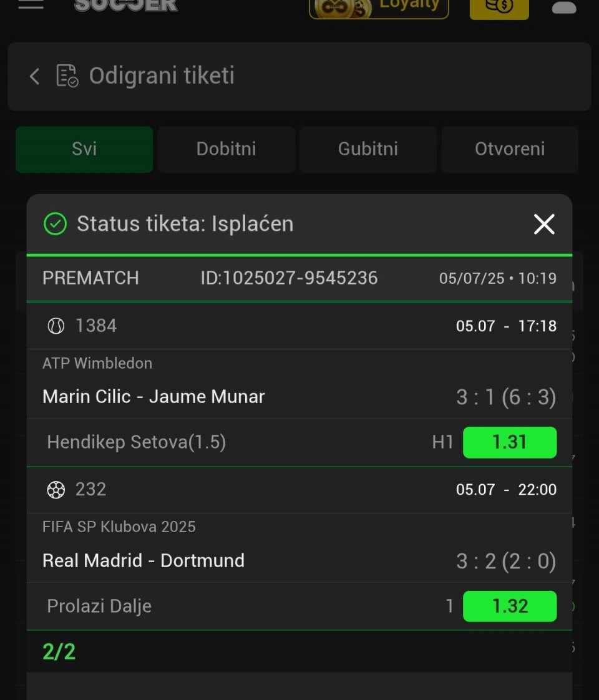The height and width of the screenshot is (700, 599).
Task: Click the green checkmark status icon
Action: tap(56, 223)
